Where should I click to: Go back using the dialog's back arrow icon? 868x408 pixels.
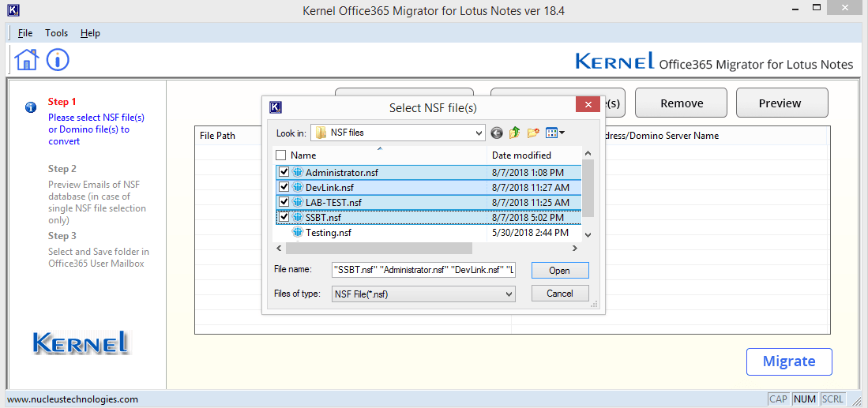497,133
